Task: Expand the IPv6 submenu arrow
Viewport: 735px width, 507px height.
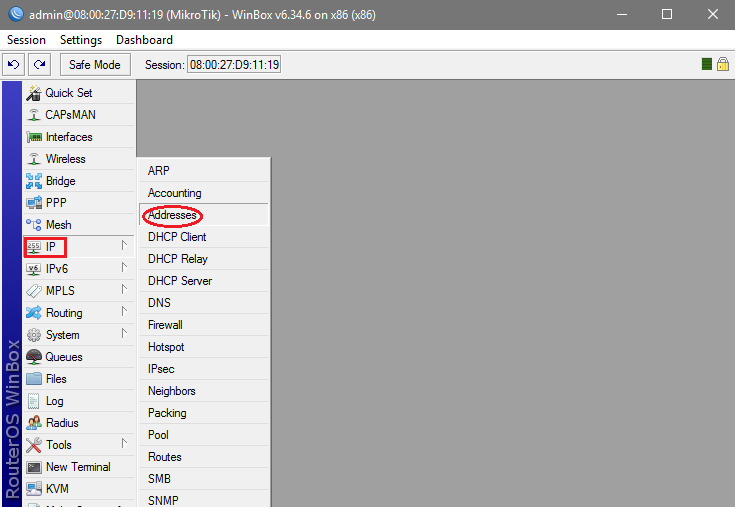Action: coord(124,267)
